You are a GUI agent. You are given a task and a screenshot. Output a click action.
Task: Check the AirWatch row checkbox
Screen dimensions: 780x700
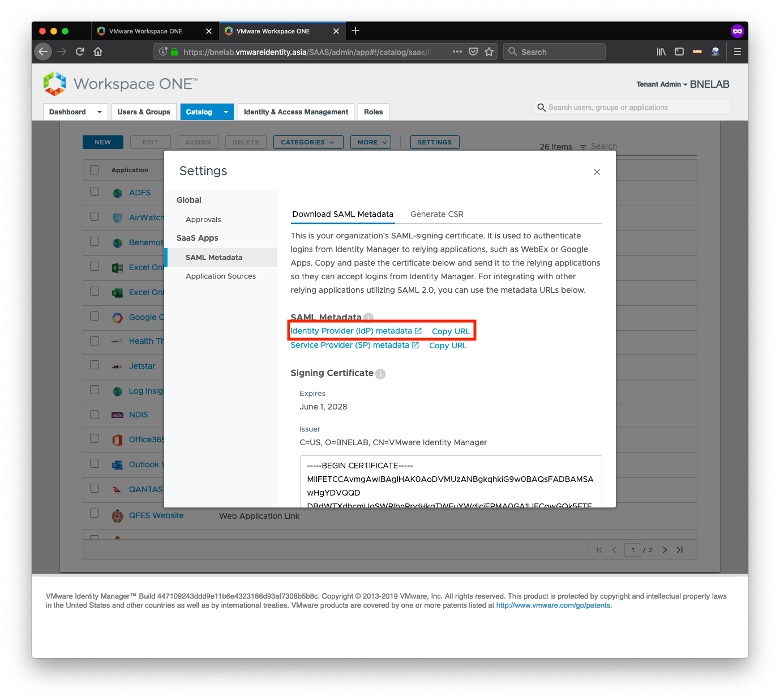(95, 216)
